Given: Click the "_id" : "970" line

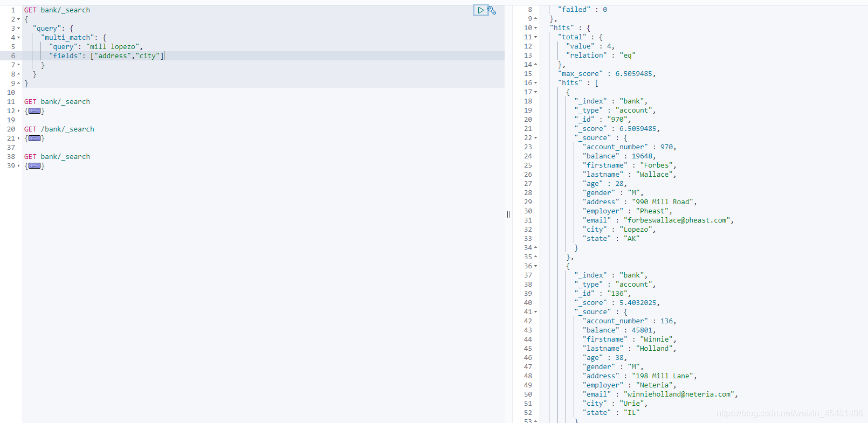Looking at the screenshot, I should tap(602, 120).
